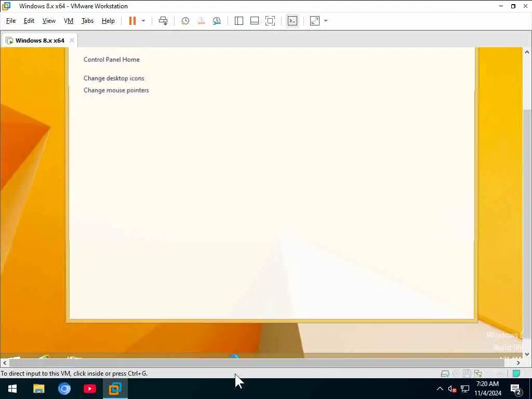The height and width of the screenshot is (399, 532).
Task: Click the VMware Workstation taskbar icon
Action: coord(115,389)
